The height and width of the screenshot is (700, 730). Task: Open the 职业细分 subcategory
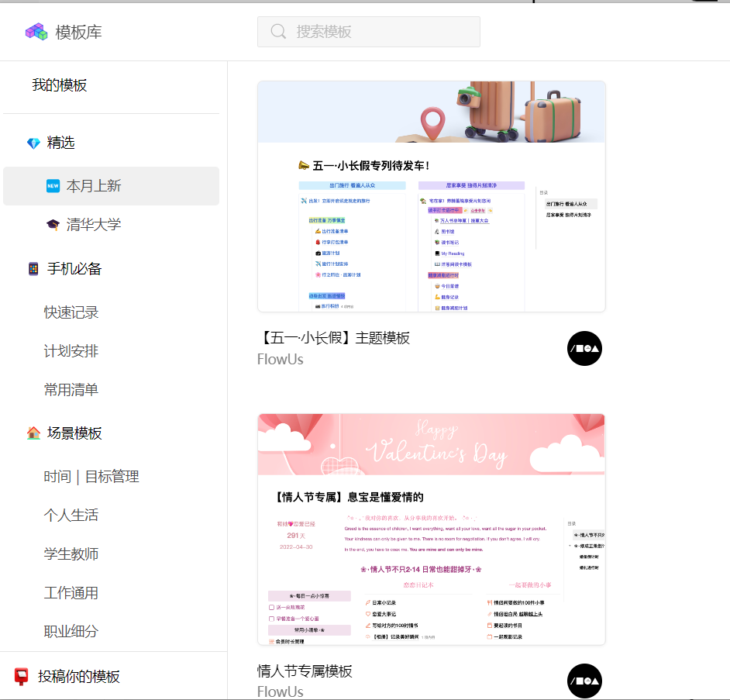[x=71, y=632]
